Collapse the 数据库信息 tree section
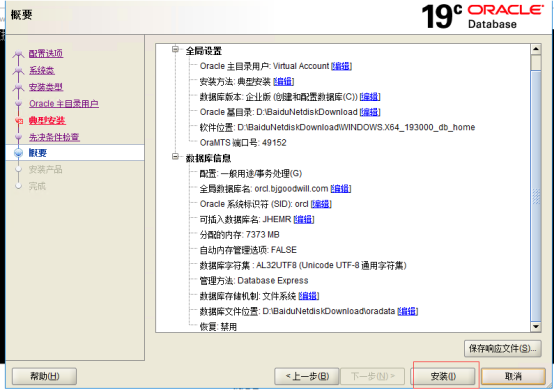Screen dimensions: 554x390 (x=175, y=156)
